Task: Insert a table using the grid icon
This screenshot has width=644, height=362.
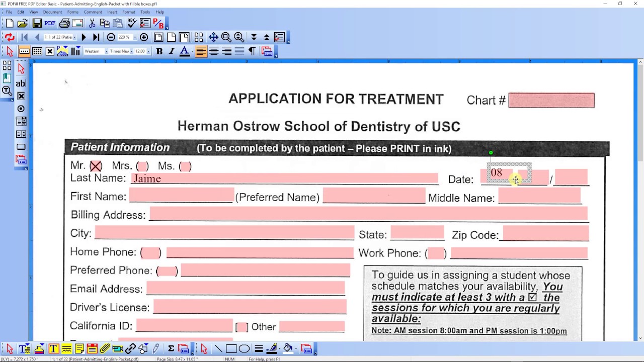Action: (37, 51)
